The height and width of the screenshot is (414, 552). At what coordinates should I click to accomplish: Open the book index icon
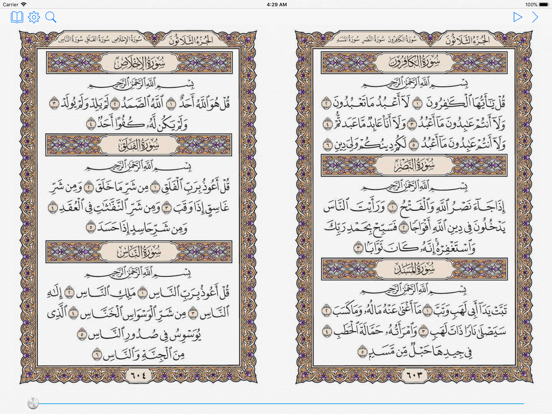click(x=17, y=17)
